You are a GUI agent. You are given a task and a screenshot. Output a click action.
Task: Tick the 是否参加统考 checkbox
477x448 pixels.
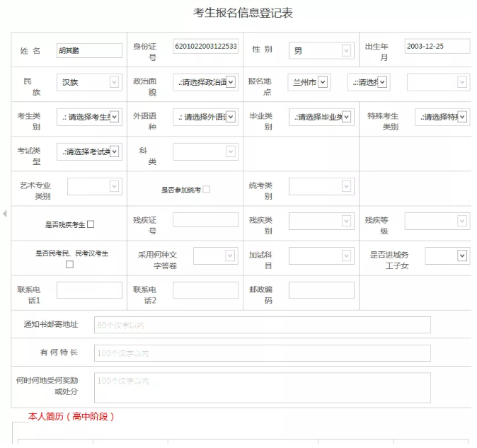tap(207, 190)
